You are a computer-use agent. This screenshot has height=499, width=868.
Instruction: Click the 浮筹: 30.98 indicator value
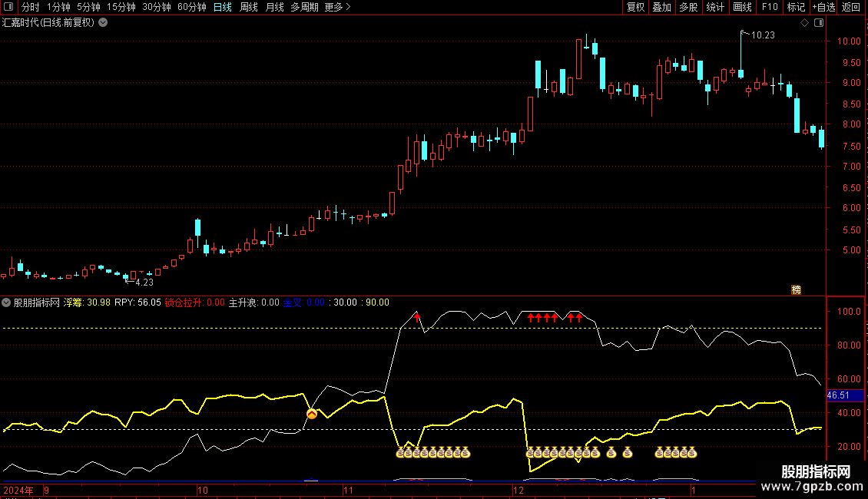pos(87,302)
